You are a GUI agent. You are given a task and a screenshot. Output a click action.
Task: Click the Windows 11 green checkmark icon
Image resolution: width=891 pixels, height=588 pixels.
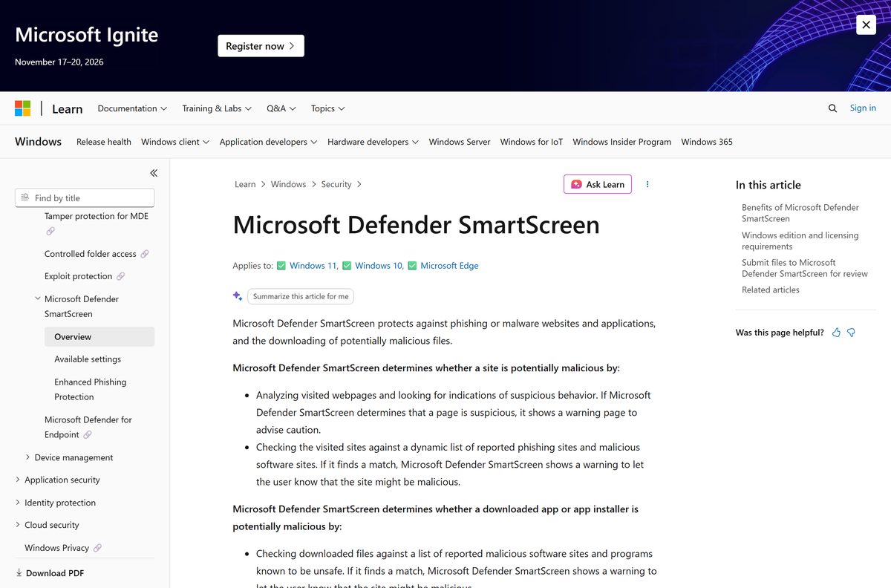281,266
